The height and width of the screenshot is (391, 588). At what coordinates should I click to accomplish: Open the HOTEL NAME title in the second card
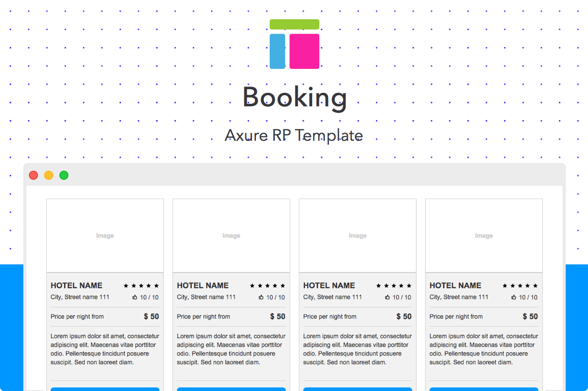[203, 286]
